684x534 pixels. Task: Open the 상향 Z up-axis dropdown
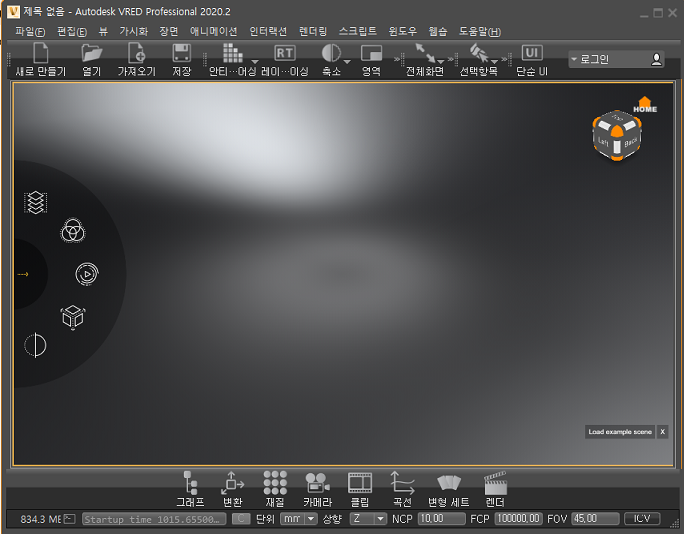coord(368,519)
